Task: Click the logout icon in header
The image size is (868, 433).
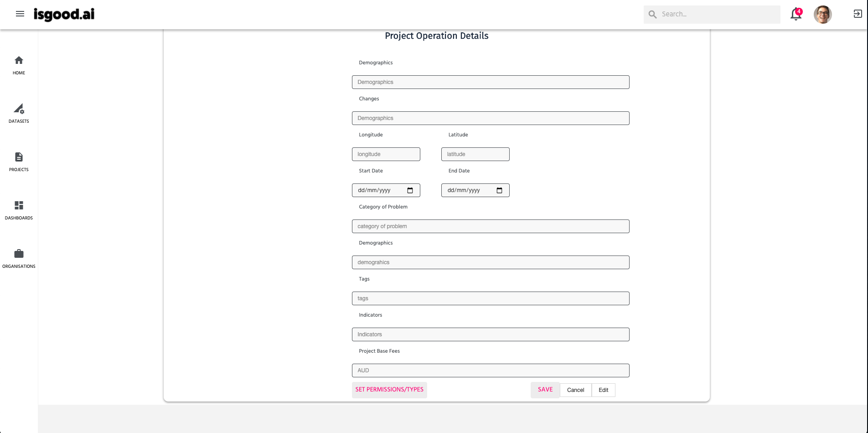Action: (x=858, y=14)
